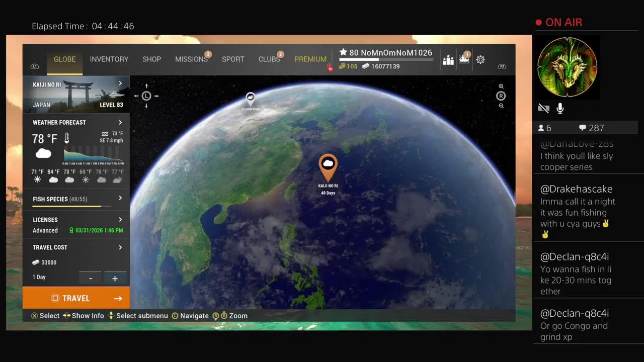This screenshot has width=644, height=362.
Task: Open the Shop tab
Action: click(x=151, y=59)
